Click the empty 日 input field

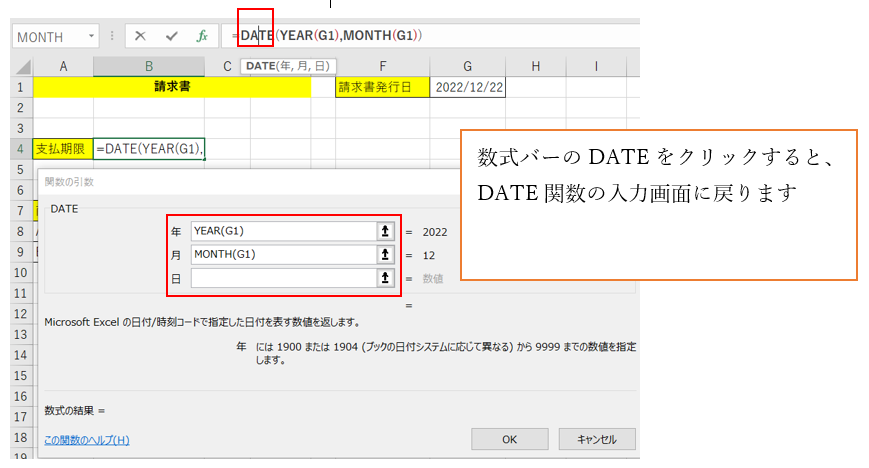tap(281, 278)
